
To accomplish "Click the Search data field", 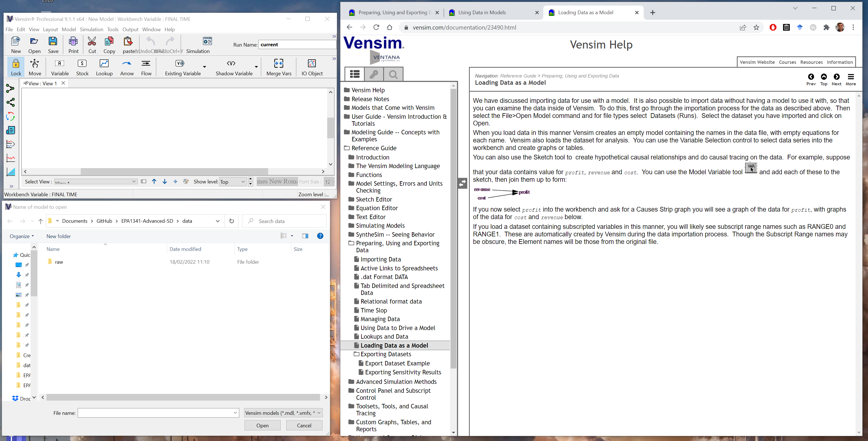I will 284,221.
